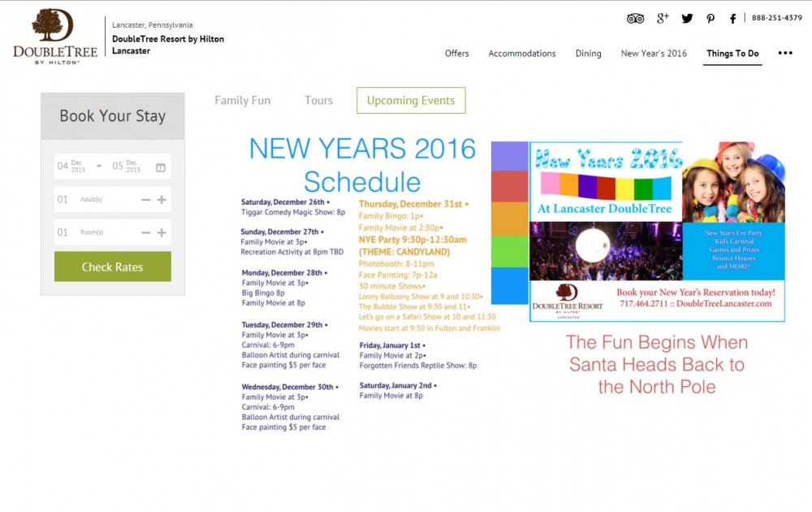Click 'The Fun Begins When Santa Heads Back' text
Screen dimensions: 812x512
(x=657, y=364)
